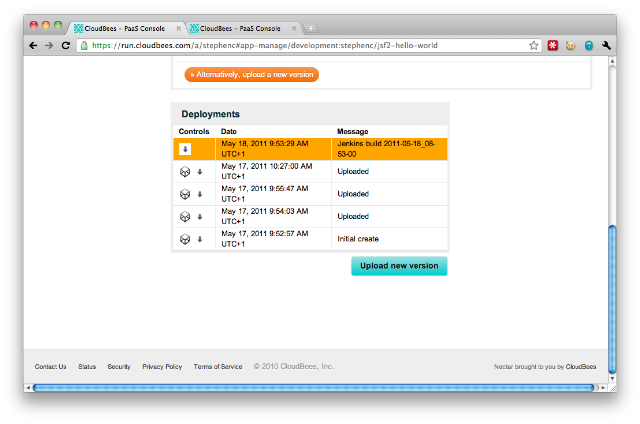Click the Message column header
This screenshot has width=640, height=424.
click(x=353, y=131)
